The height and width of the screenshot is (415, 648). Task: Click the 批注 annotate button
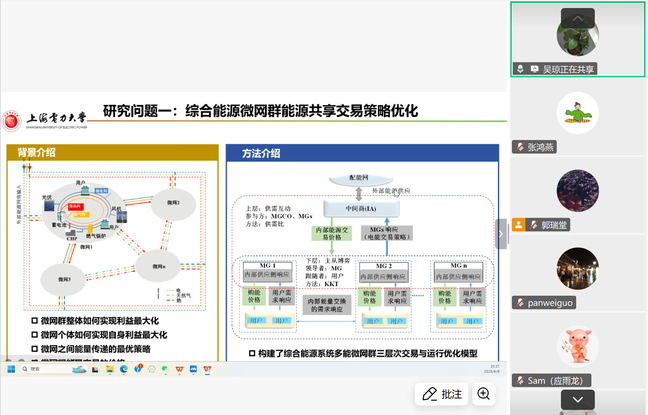click(x=441, y=394)
